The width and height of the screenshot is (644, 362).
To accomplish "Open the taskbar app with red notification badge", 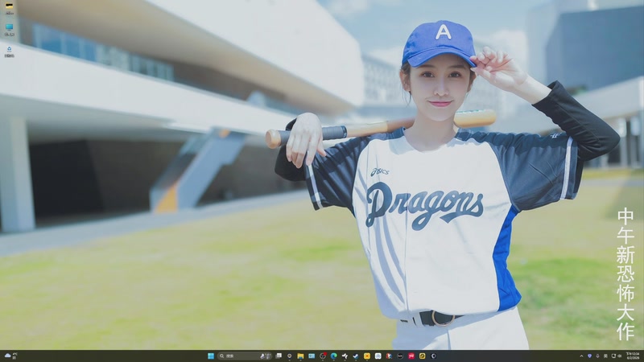I will pyautogui.click(x=323, y=356).
